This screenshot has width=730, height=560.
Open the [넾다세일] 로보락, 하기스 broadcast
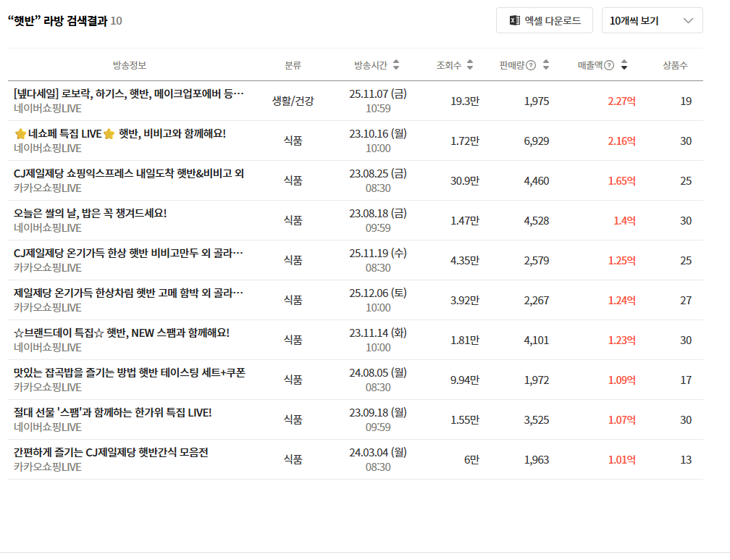(x=129, y=93)
